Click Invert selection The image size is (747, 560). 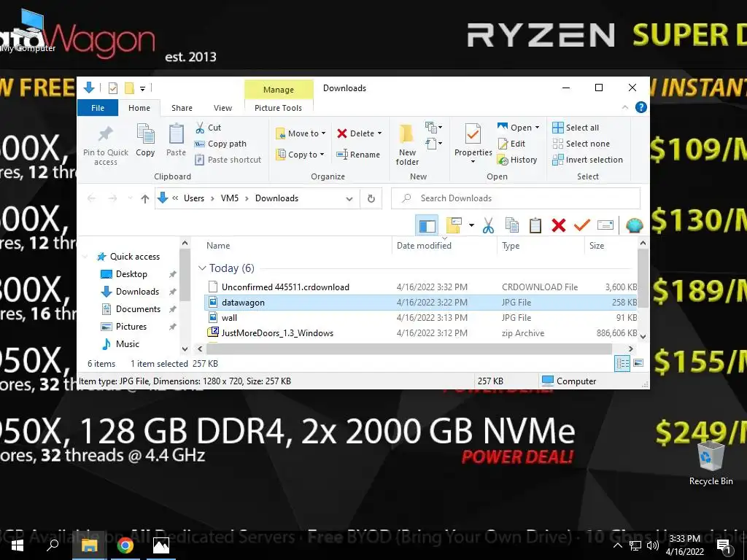tap(587, 160)
